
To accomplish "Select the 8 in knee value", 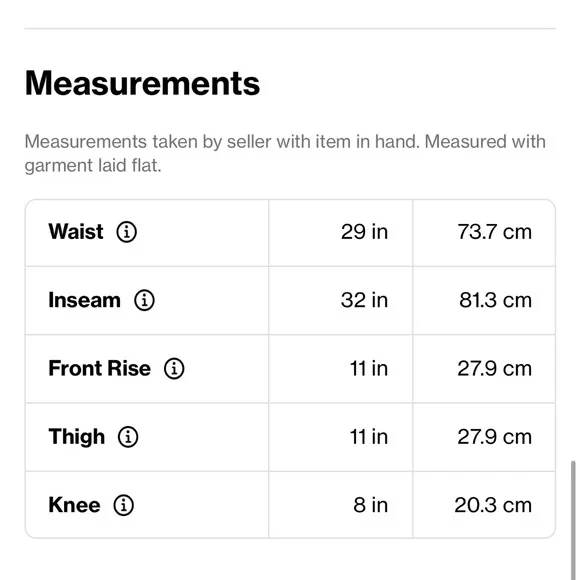I will (x=371, y=505).
